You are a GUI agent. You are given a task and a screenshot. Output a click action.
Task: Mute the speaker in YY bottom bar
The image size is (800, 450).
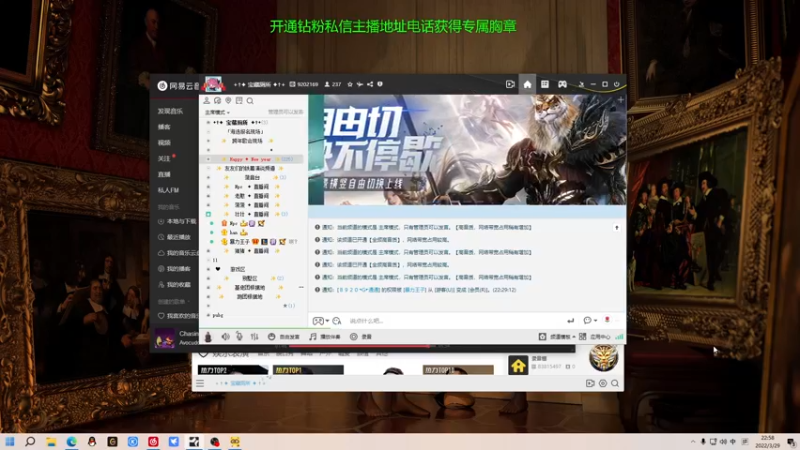click(x=226, y=336)
